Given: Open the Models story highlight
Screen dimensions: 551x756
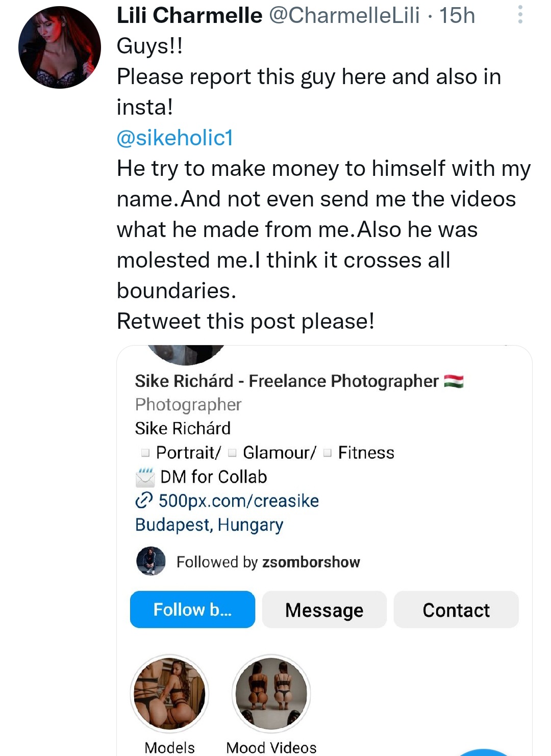Looking at the screenshot, I should point(169,693).
